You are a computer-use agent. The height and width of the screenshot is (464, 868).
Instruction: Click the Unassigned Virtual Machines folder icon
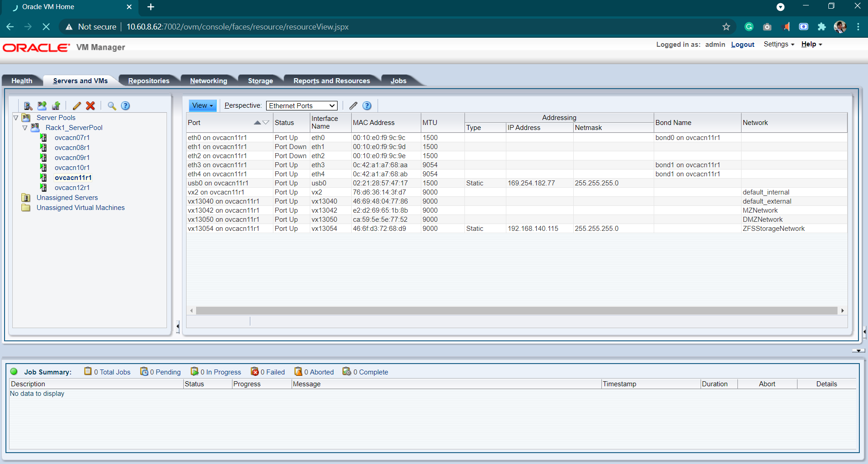click(26, 208)
